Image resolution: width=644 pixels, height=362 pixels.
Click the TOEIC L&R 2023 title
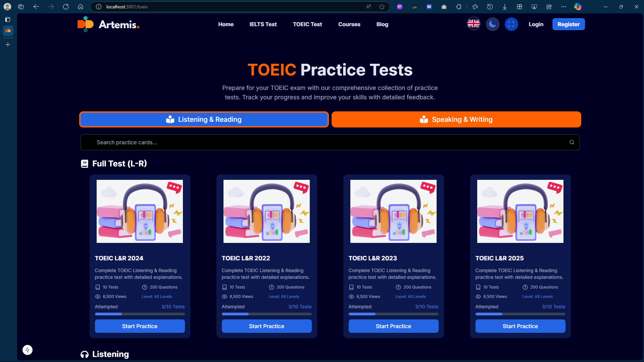(x=373, y=258)
